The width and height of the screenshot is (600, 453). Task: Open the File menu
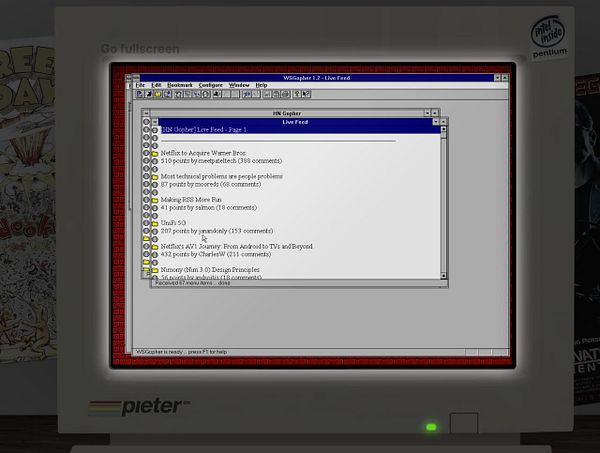tap(140, 85)
